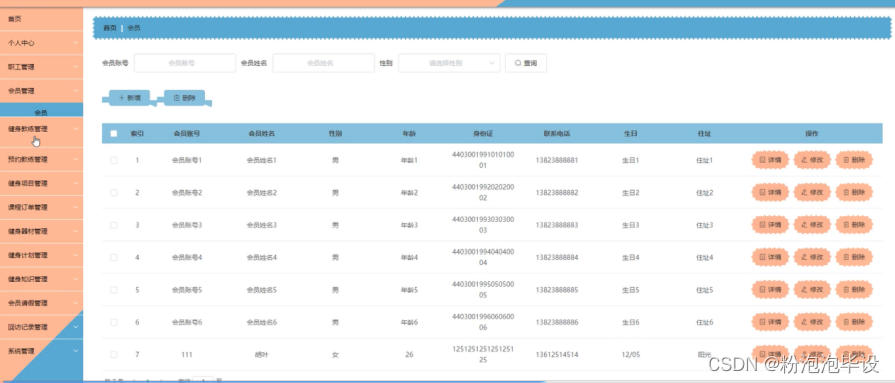Open 健身知识管理 sidebar menu
Image resolution: width=895 pixels, height=383 pixels.
click(41, 279)
